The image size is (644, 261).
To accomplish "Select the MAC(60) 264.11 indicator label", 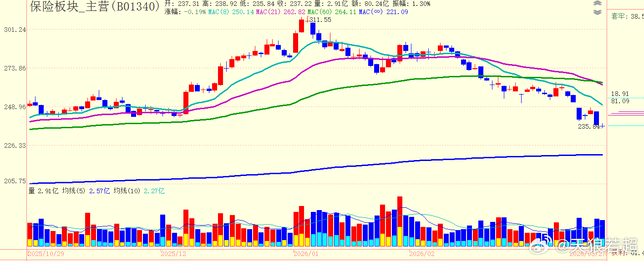I will click(332, 12).
